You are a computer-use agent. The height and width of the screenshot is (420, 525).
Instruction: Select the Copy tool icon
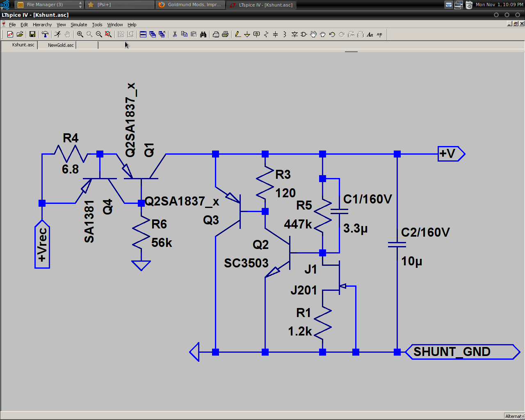click(x=184, y=34)
